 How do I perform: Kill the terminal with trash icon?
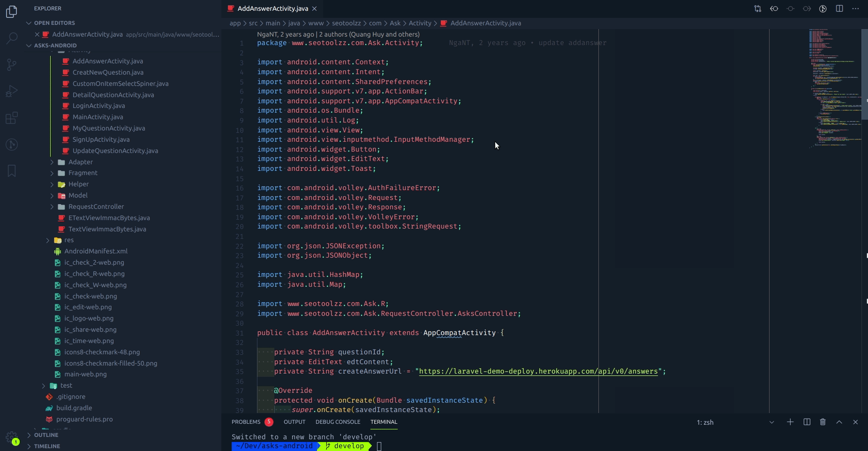(x=823, y=422)
